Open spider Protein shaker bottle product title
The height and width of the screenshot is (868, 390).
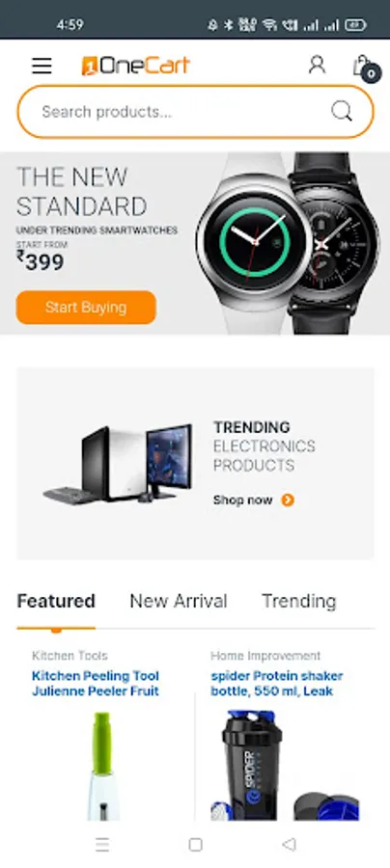coord(276,683)
